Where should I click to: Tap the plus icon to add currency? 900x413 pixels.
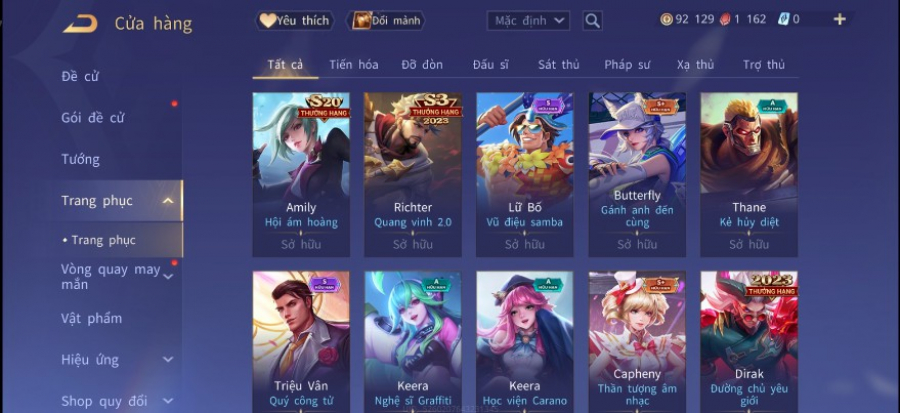[x=839, y=20]
